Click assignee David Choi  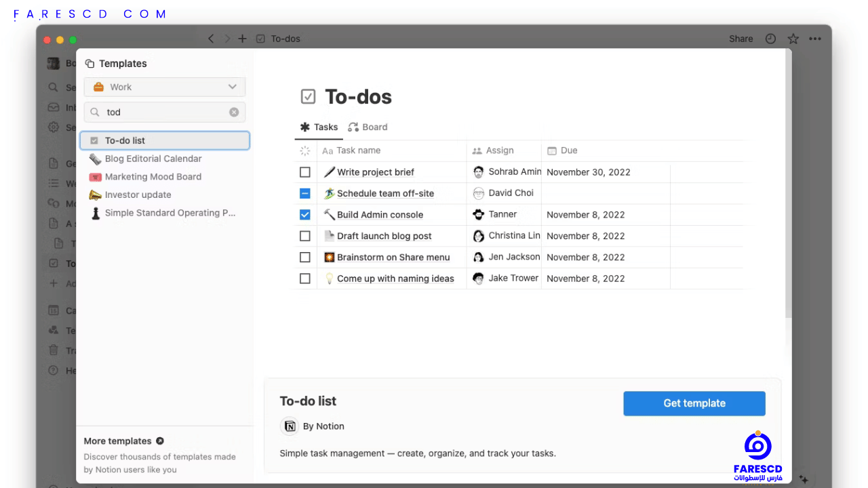tap(503, 193)
